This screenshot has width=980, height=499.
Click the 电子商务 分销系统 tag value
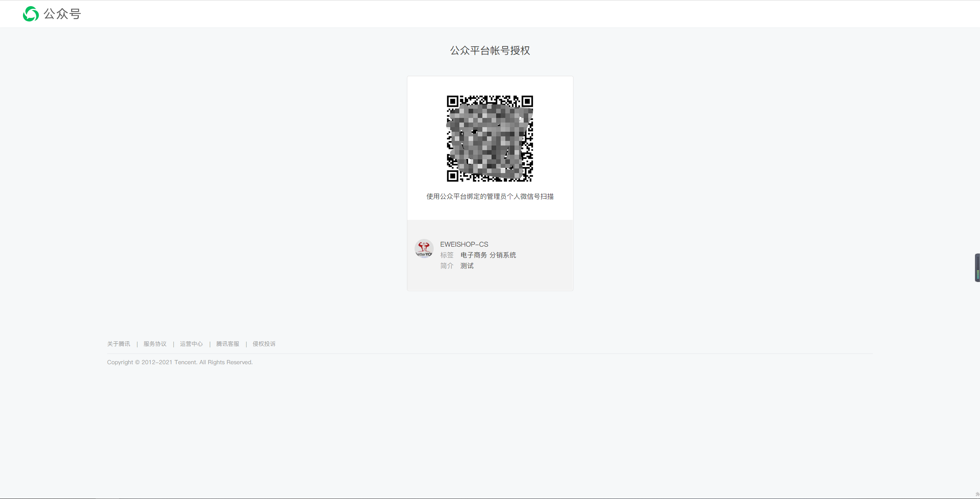coord(488,255)
